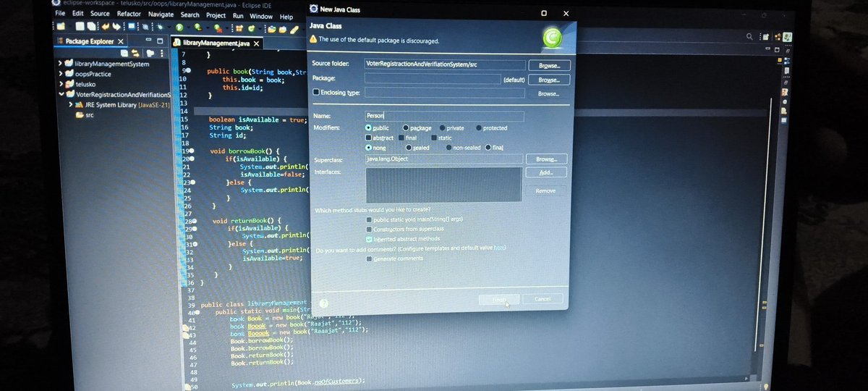The image size is (868, 391).
Task: Open the Refactor menu
Action: pyautogui.click(x=129, y=14)
